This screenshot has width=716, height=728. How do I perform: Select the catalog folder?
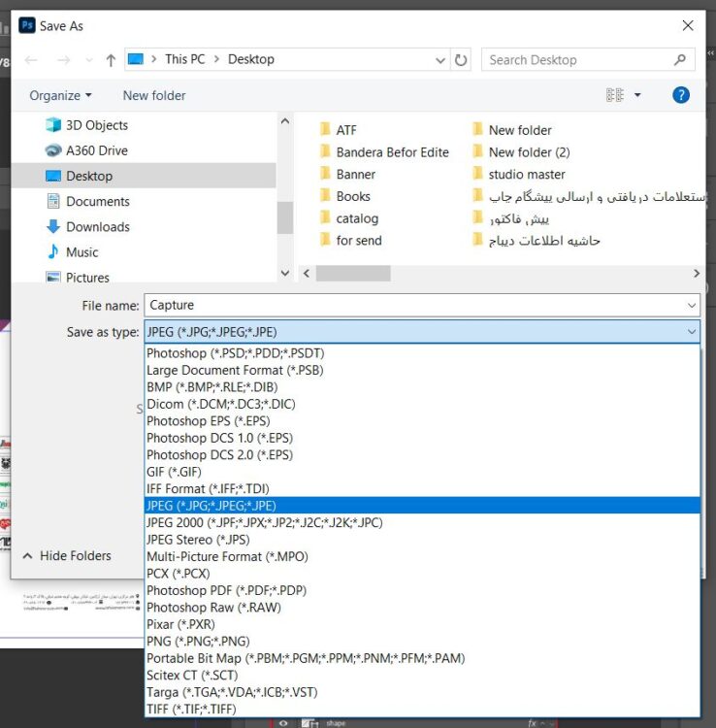(349, 218)
